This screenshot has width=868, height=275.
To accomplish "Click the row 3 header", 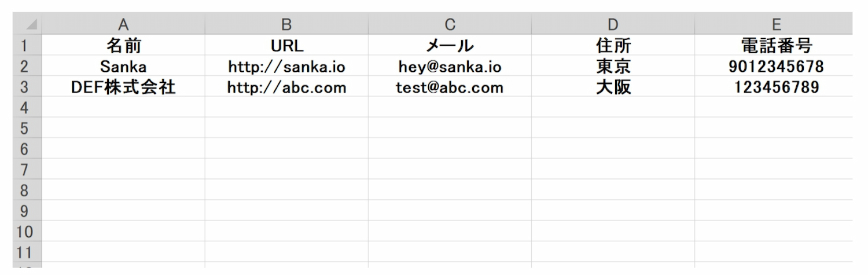I will click(x=24, y=87).
